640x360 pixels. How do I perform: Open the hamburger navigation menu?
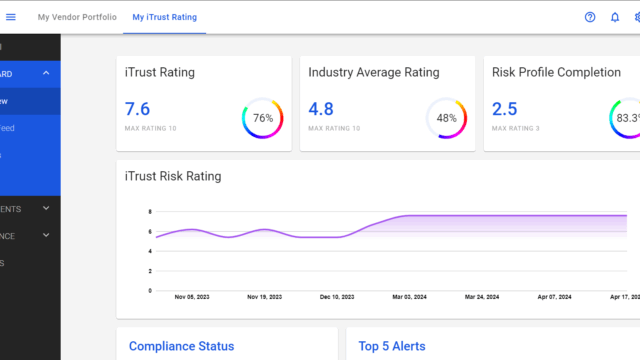(11, 17)
